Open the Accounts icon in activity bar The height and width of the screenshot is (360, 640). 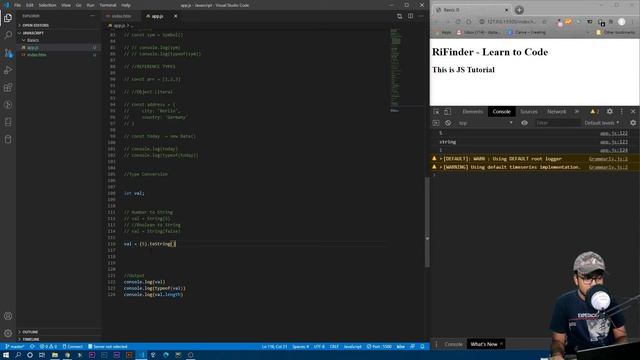click(x=8, y=316)
